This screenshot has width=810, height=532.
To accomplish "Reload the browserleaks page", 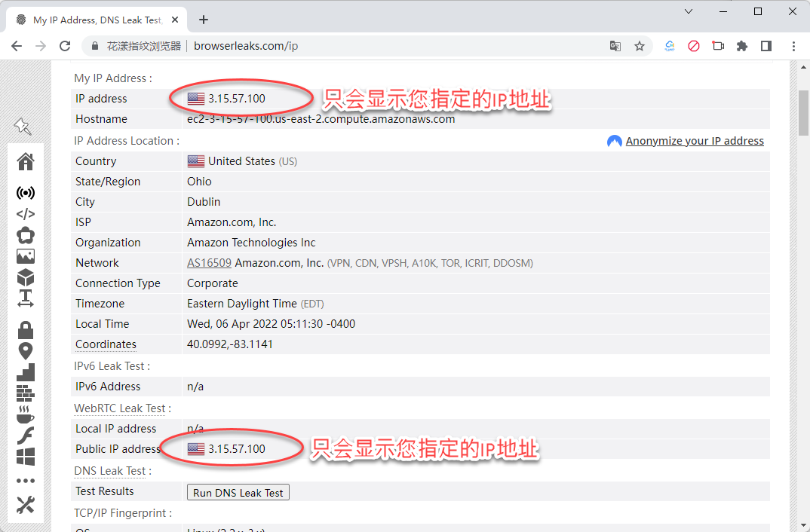I will (65, 46).
